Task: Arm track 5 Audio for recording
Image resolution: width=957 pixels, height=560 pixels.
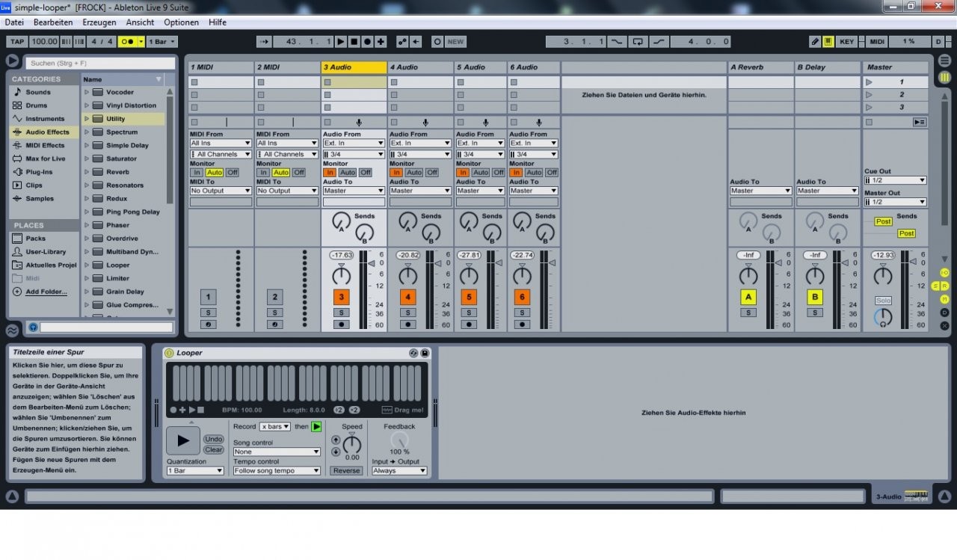Action: (x=469, y=324)
